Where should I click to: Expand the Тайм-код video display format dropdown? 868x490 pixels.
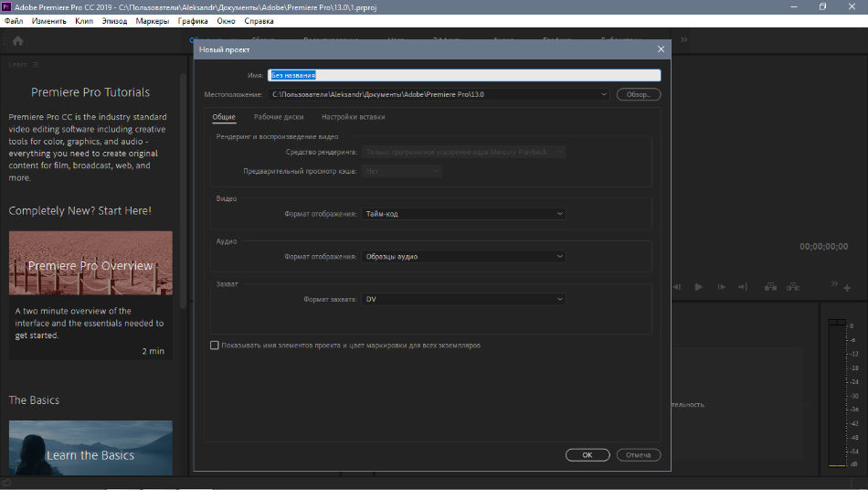pos(463,214)
